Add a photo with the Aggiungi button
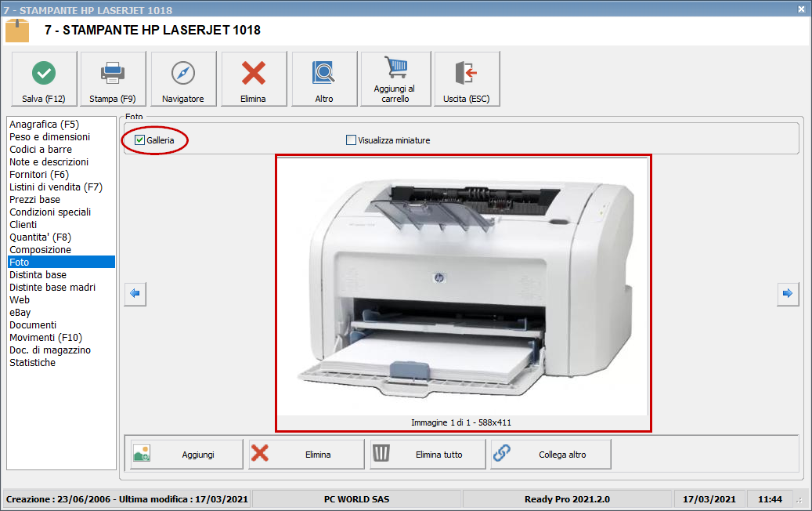Screen dimensions: 812x511 186,455
